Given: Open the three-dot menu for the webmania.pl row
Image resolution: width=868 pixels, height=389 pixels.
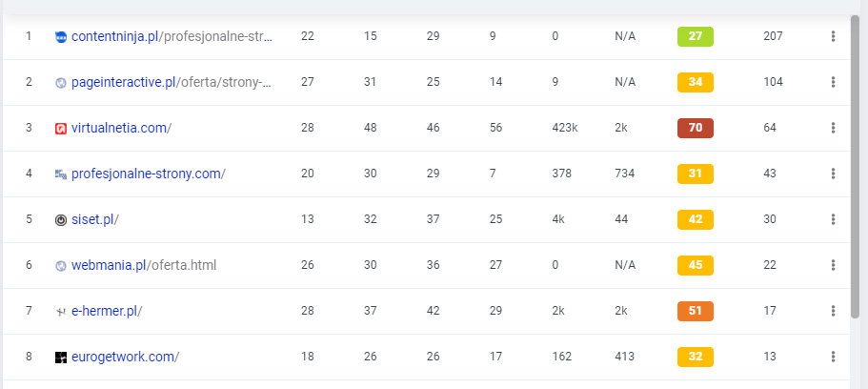Looking at the screenshot, I should tap(833, 265).
